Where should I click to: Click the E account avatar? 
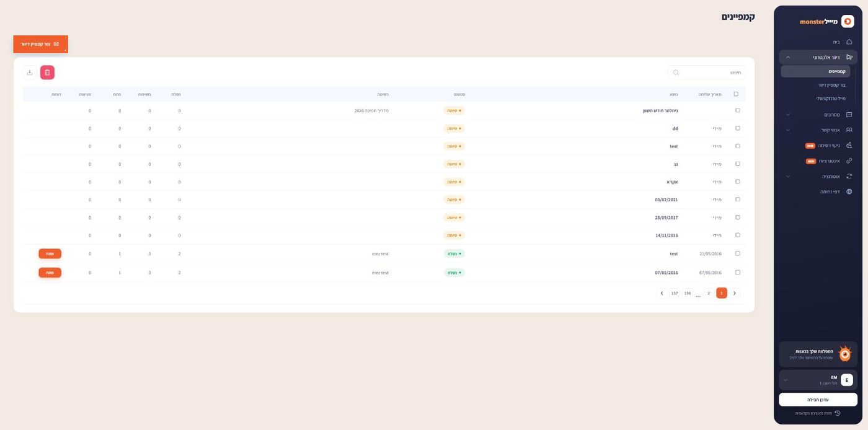(x=847, y=380)
